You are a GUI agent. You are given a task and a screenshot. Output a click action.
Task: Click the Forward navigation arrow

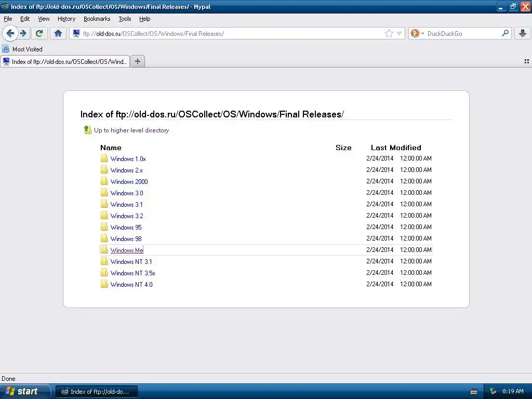tap(23, 33)
